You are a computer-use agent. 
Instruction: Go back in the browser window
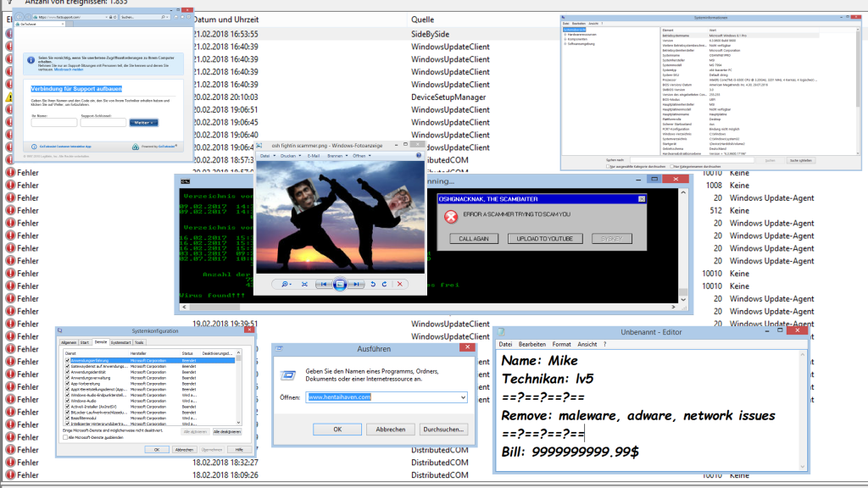(19, 17)
